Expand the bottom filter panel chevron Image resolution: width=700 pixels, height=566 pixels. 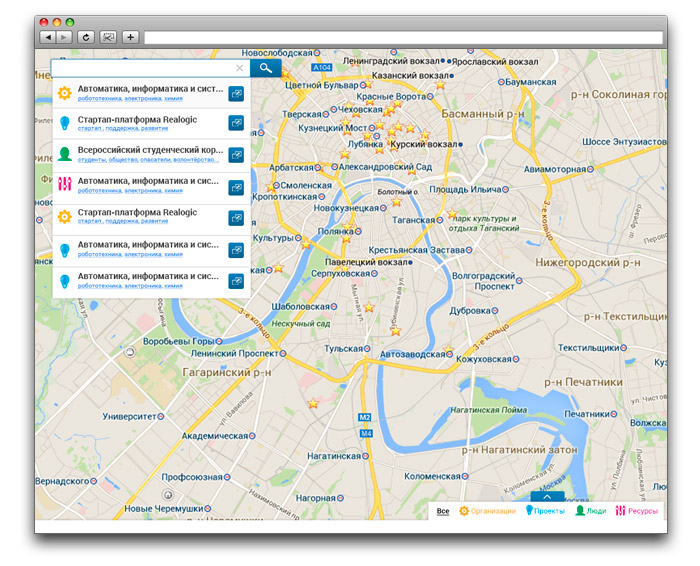[548, 496]
